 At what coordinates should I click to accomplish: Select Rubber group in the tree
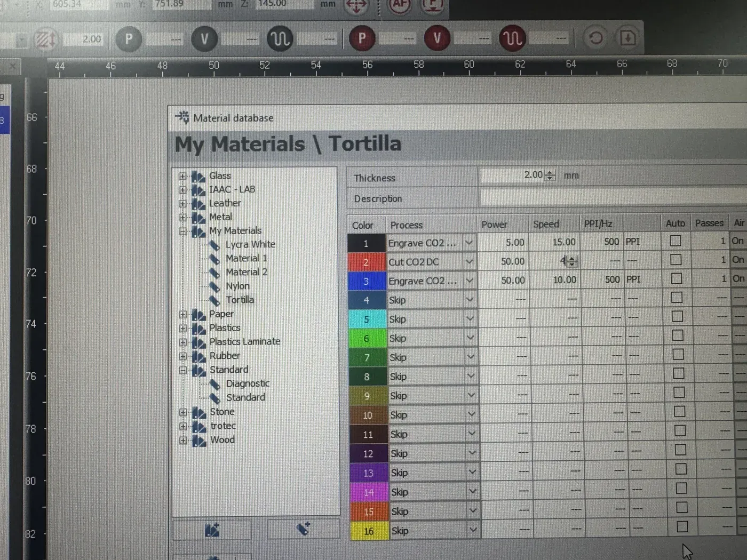coord(225,356)
